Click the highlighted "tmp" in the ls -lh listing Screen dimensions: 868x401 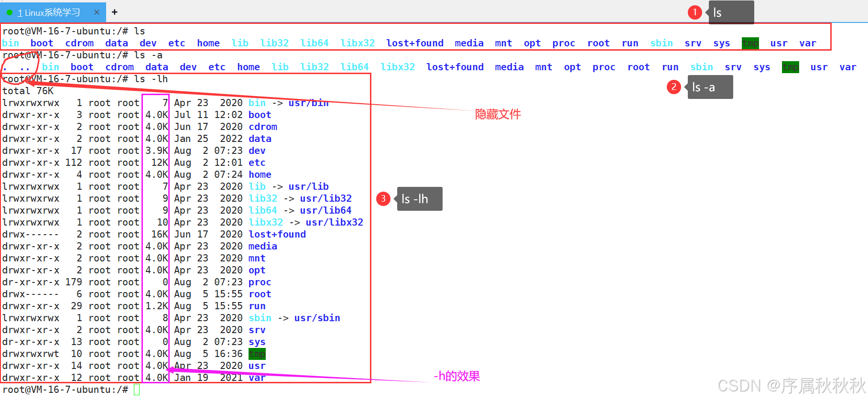pyautogui.click(x=257, y=354)
